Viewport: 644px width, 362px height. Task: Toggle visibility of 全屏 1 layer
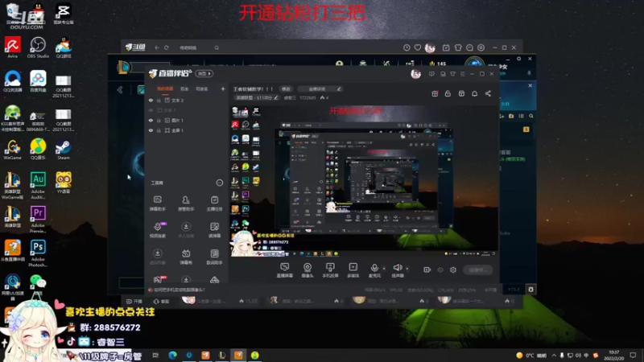151,130
